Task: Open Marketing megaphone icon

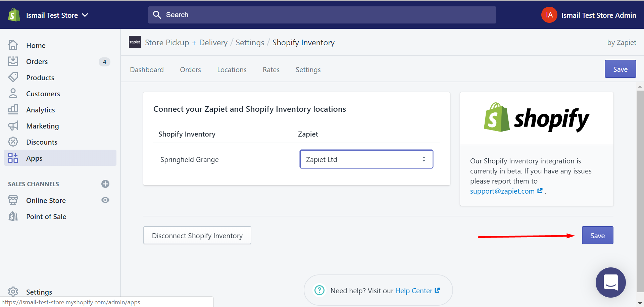Action: (13, 126)
